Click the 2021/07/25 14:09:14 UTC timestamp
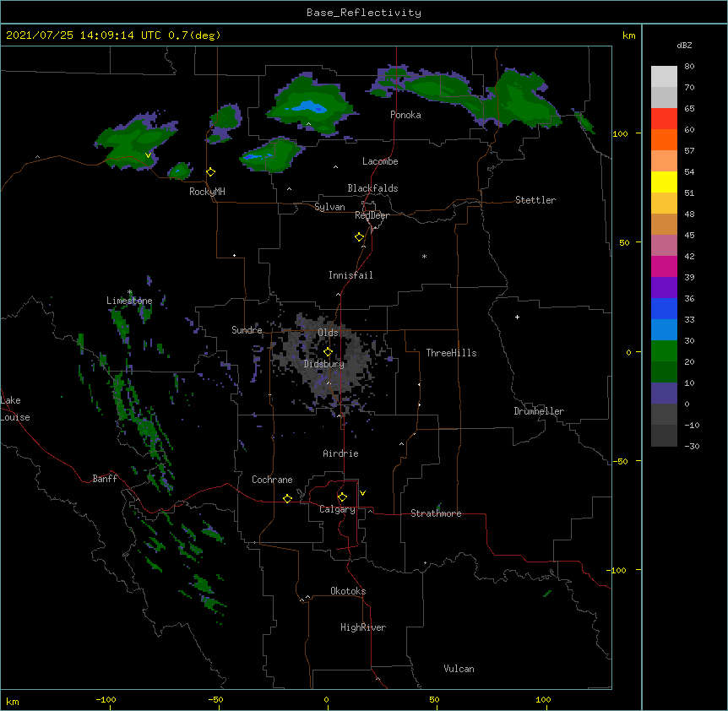728x711 pixels. tap(84, 35)
